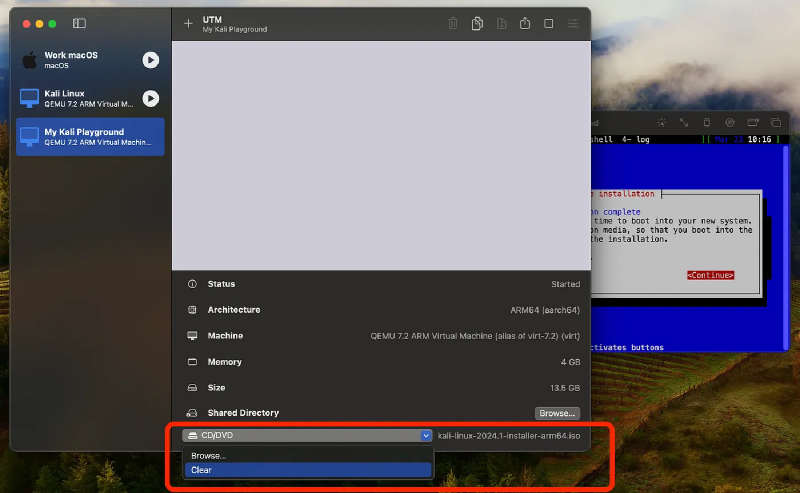
Task: Click the plus icon to add a VM
Action: point(188,24)
